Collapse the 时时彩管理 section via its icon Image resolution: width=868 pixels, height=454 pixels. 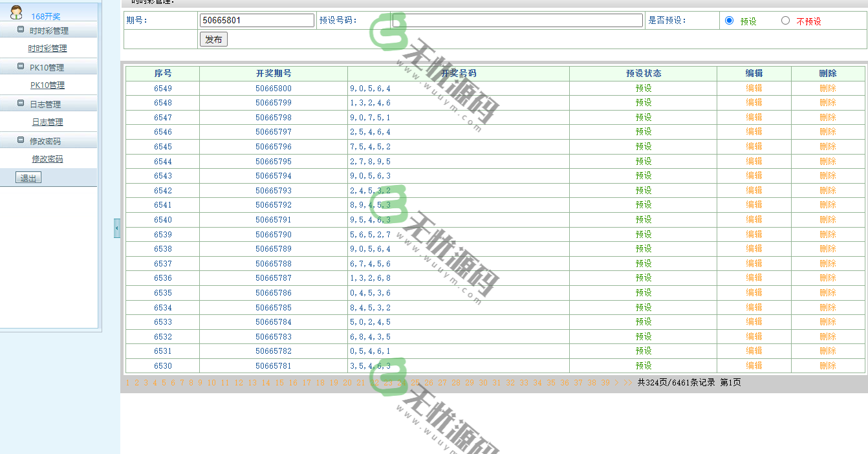coord(21,30)
